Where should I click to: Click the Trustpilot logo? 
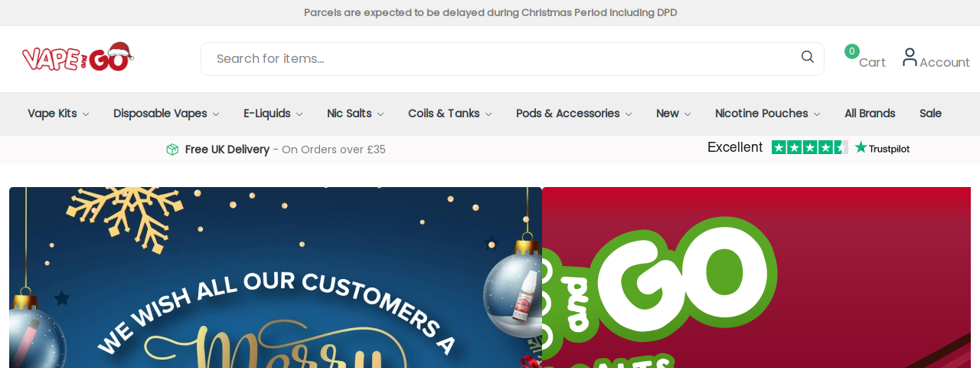click(882, 148)
